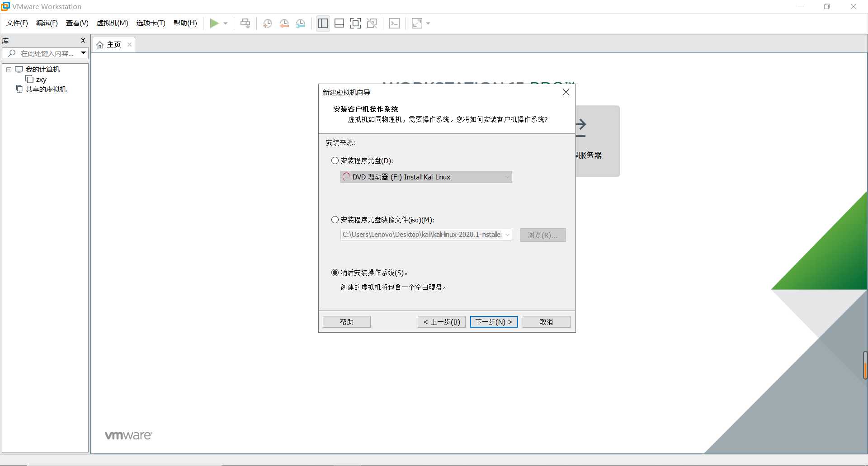Viewport: 868px width, 466px height.
Task: Select 安装程序光盘映像文件(iso) radio option
Action: pos(335,220)
